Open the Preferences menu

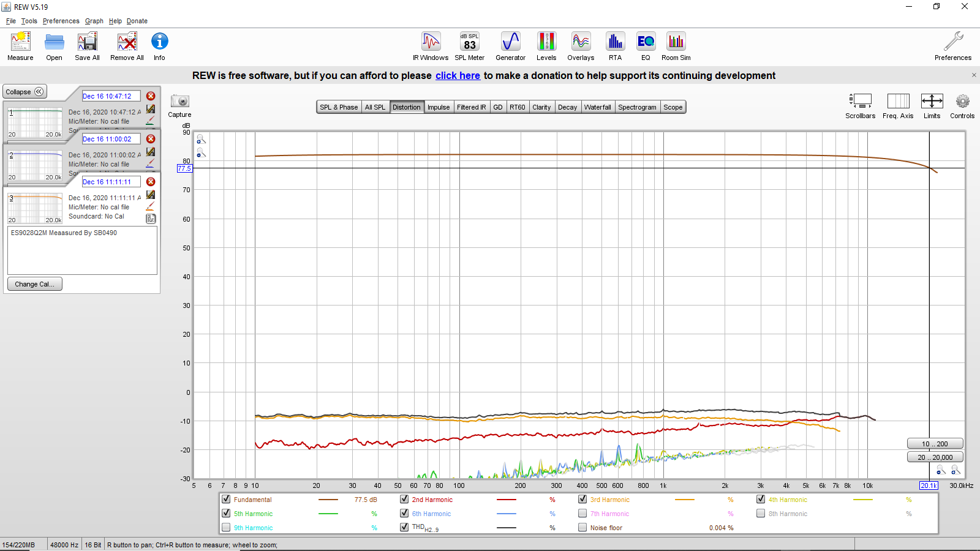click(61, 21)
